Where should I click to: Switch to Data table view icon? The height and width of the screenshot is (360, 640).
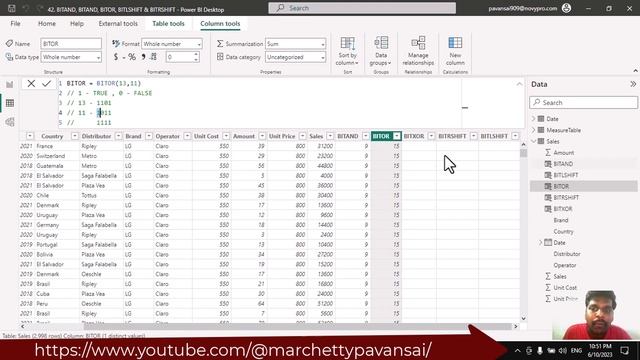[x=10, y=103]
